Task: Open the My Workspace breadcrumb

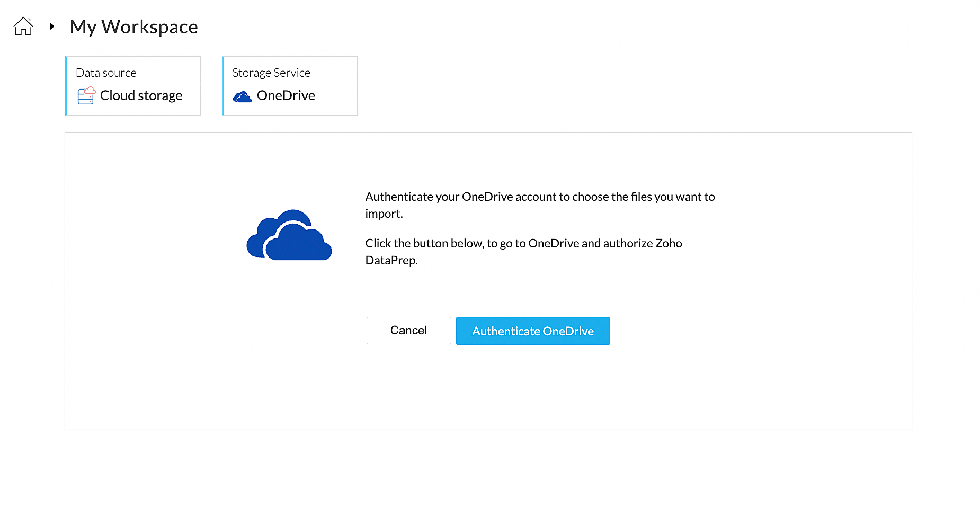Action: click(x=133, y=26)
